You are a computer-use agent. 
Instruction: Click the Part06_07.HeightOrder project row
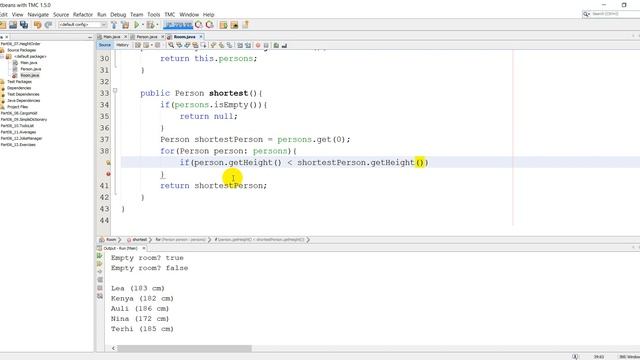click(20, 44)
